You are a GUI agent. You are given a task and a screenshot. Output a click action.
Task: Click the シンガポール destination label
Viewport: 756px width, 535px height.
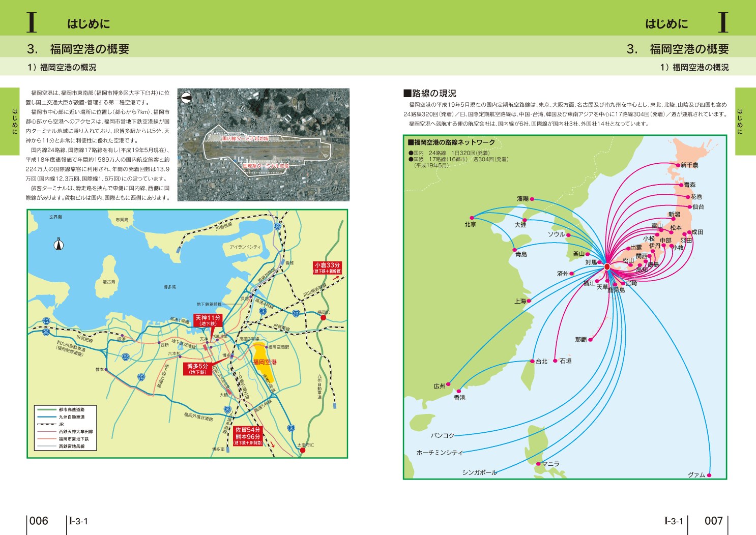480,472
